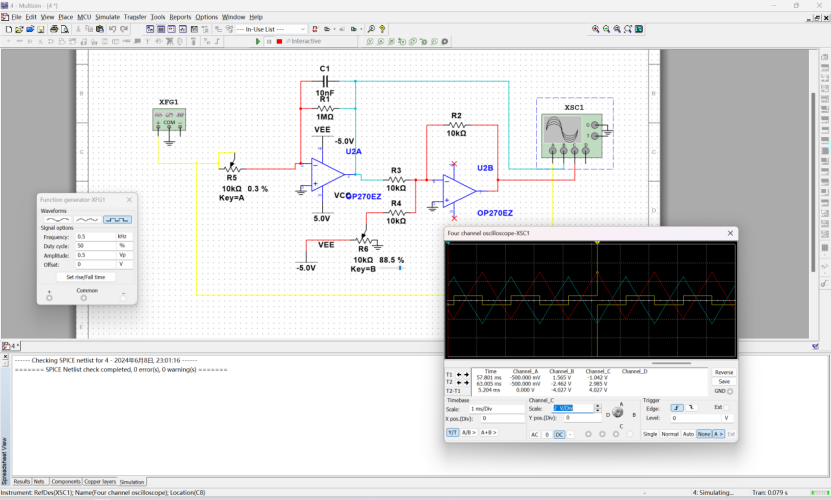This screenshot has height=500, width=831.
Task: Toggle the oscilloscope GND radio button
Action: pos(730,391)
